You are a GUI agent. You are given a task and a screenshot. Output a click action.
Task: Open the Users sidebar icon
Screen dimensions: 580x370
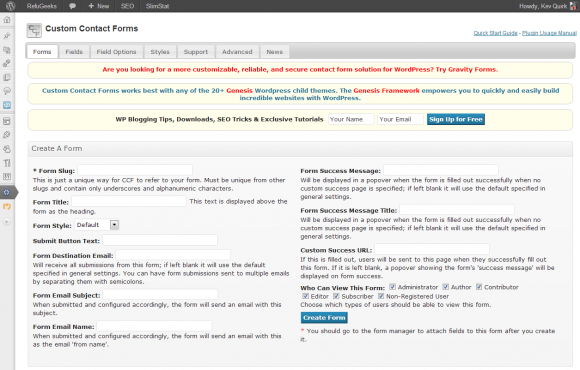tap(7, 149)
